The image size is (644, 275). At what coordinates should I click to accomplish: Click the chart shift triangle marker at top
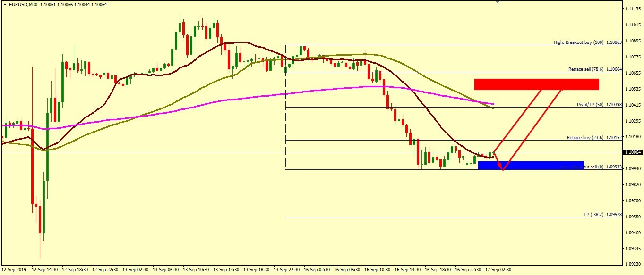(x=497, y=2)
